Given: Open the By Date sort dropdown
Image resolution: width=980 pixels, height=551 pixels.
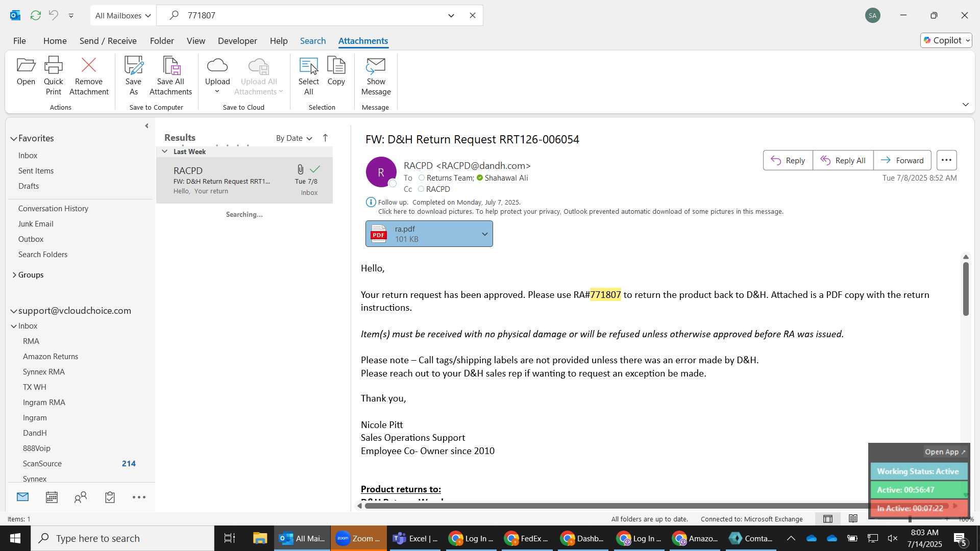Looking at the screenshot, I should coord(294,138).
